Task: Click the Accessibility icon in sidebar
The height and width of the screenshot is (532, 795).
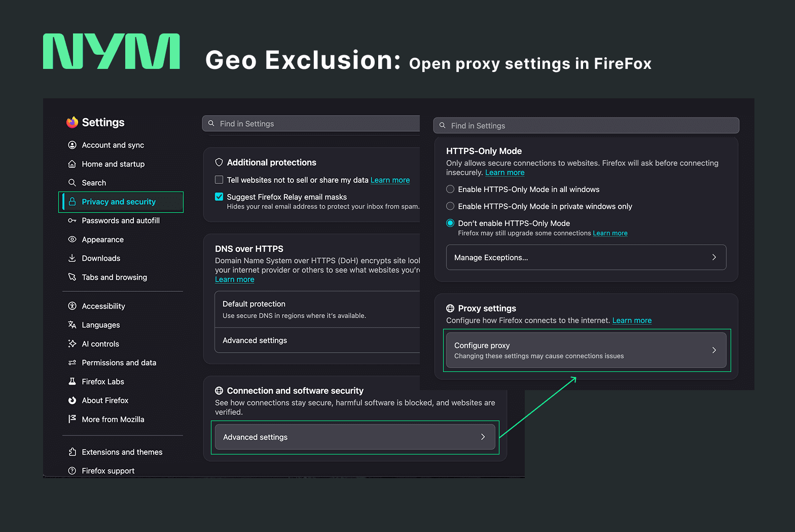Action: pyautogui.click(x=72, y=306)
